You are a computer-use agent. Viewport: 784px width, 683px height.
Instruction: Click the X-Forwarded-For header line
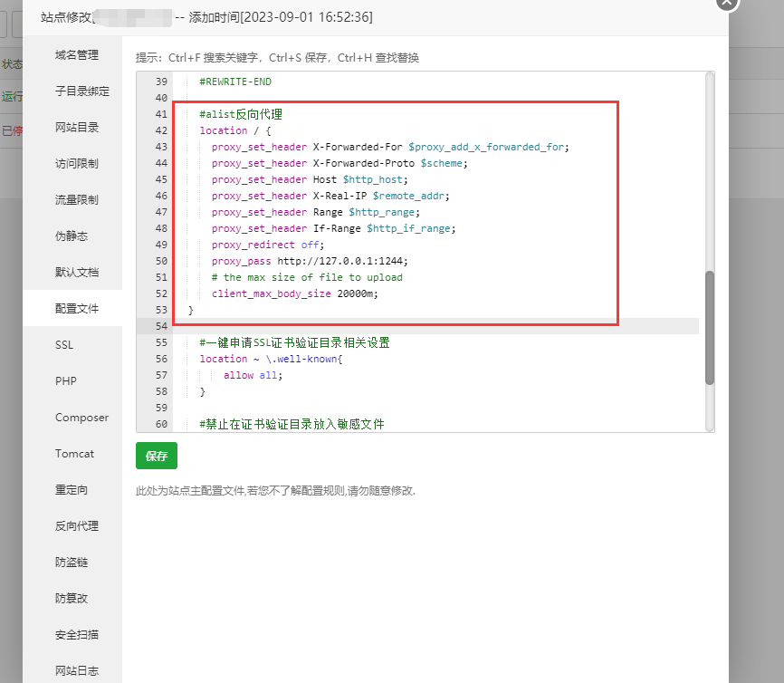pyautogui.click(x=390, y=147)
